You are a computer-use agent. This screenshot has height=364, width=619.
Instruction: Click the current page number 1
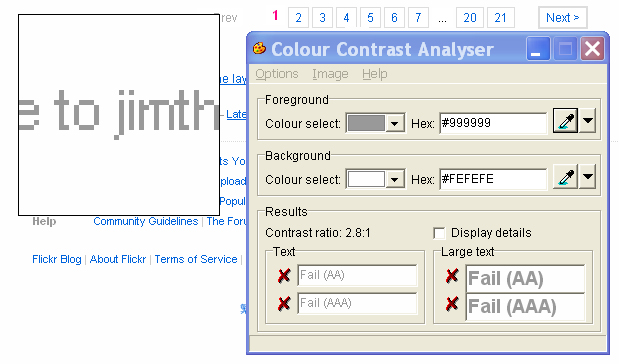[275, 16]
